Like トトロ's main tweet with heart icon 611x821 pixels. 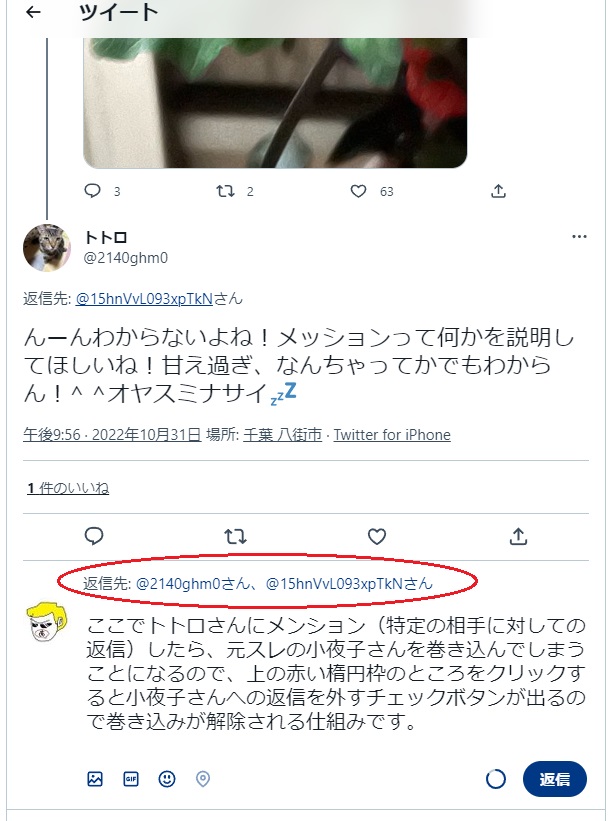[x=377, y=536]
